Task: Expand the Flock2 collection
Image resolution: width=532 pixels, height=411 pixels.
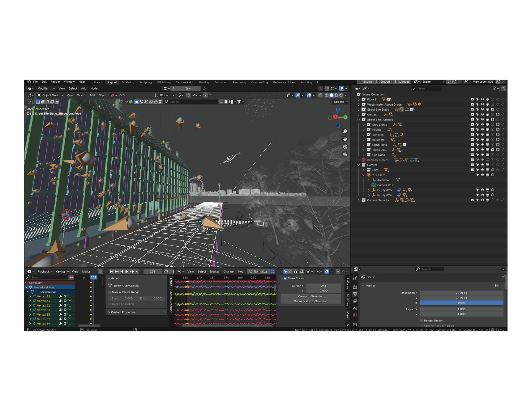Action: (x=359, y=99)
